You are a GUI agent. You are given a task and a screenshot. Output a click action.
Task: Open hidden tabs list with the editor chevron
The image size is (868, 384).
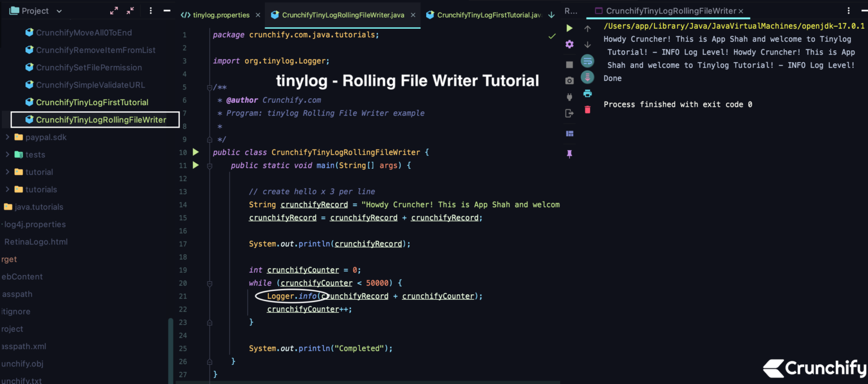tap(551, 15)
